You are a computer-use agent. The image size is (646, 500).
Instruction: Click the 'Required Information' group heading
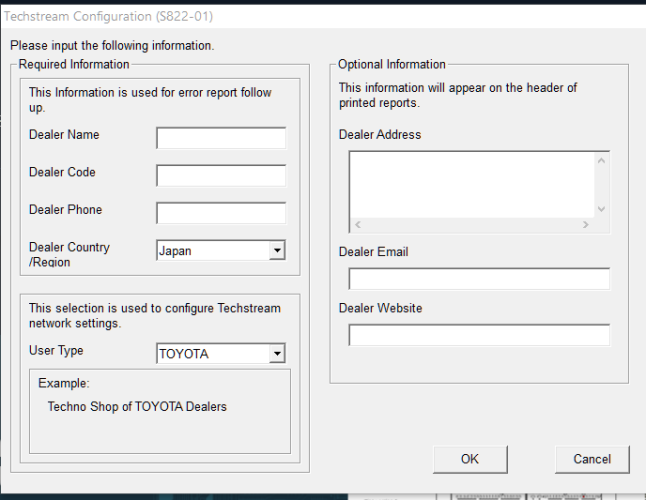click(x=74, y=65)
